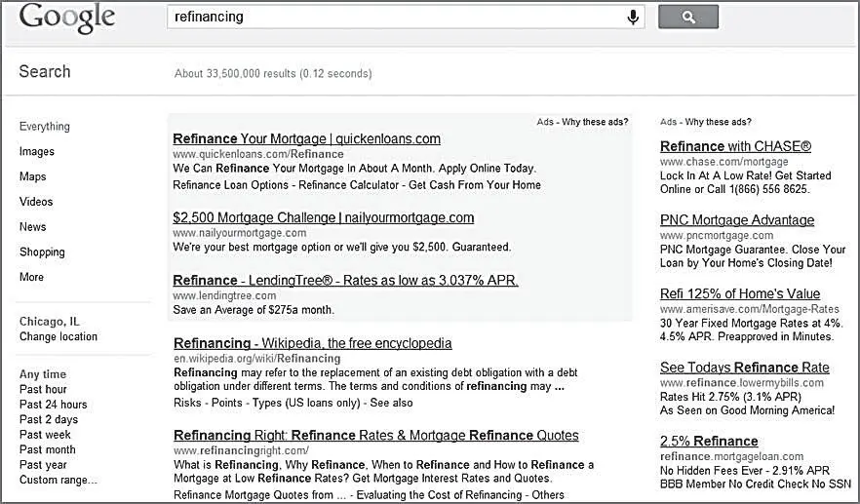This screenshot has height=504, width=860.
Task: Click the About 33,500,000 results text
Action: (273, 73)
